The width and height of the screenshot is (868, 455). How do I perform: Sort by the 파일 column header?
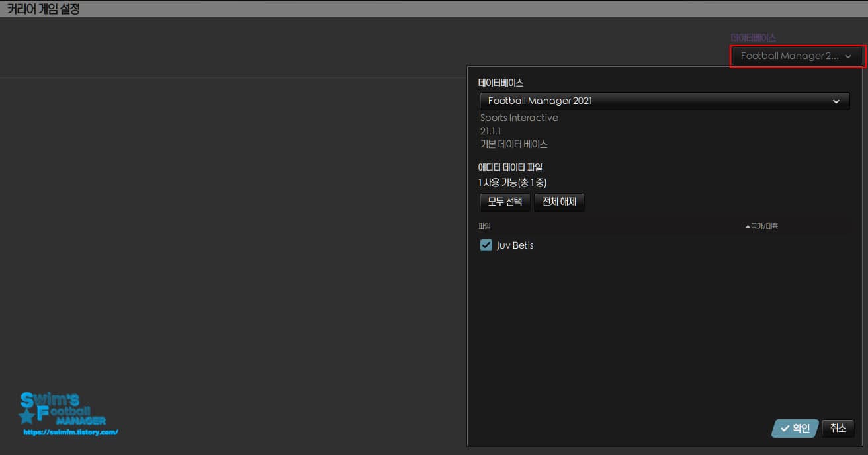[x=484, y=226]
